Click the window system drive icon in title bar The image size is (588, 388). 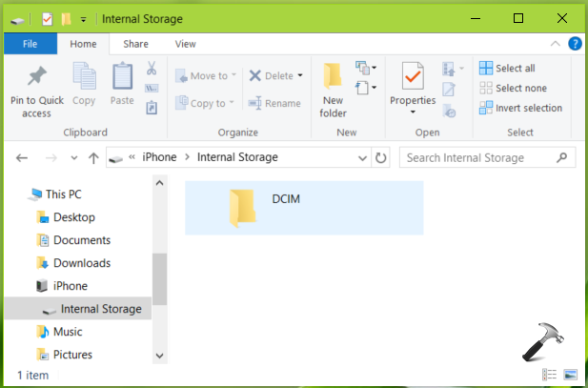(17, 20)
